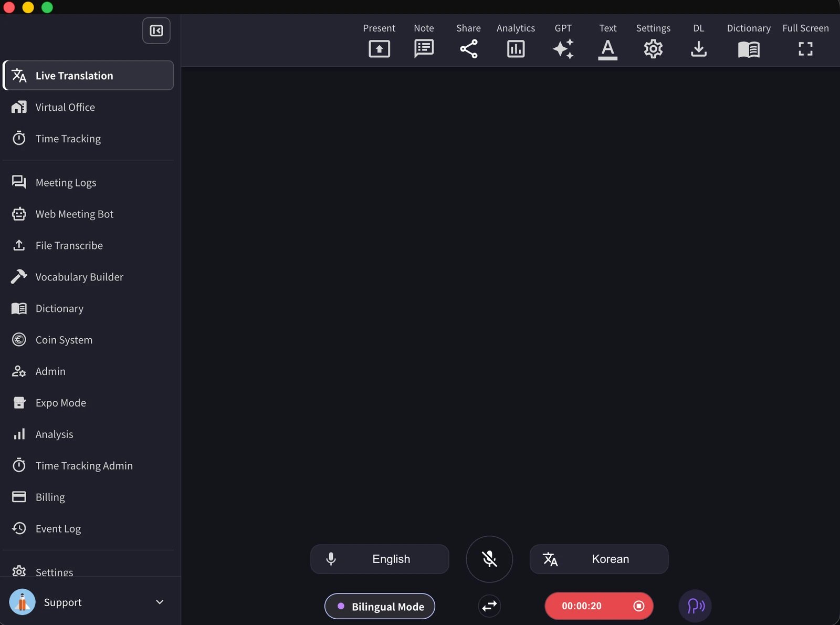Click the Web Meeting Bot robot icon
The image size is (840, 625).
click(19, 214)
